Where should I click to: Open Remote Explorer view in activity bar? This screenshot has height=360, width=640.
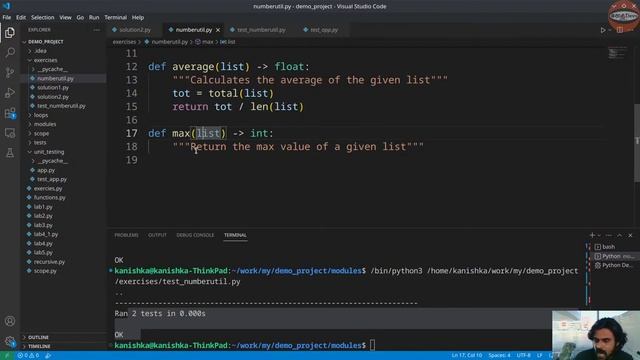click(x=10, y=133)
